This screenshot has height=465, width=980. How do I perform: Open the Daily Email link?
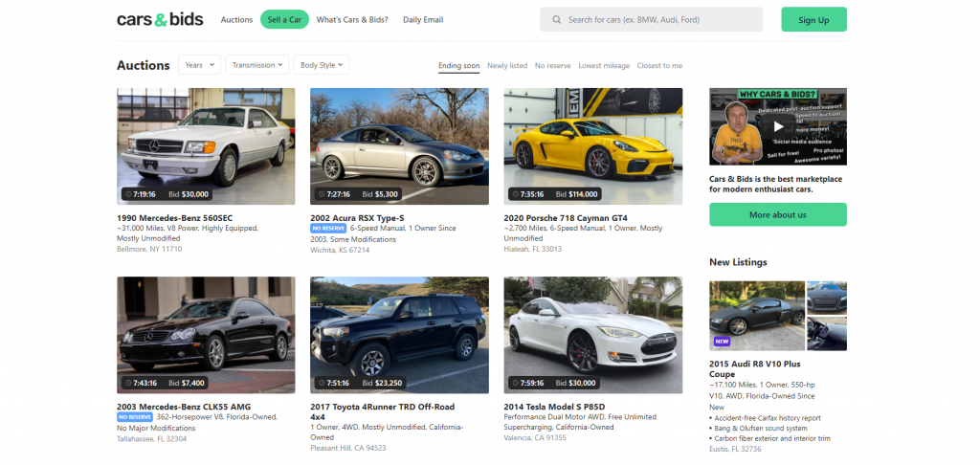point(423,20)
